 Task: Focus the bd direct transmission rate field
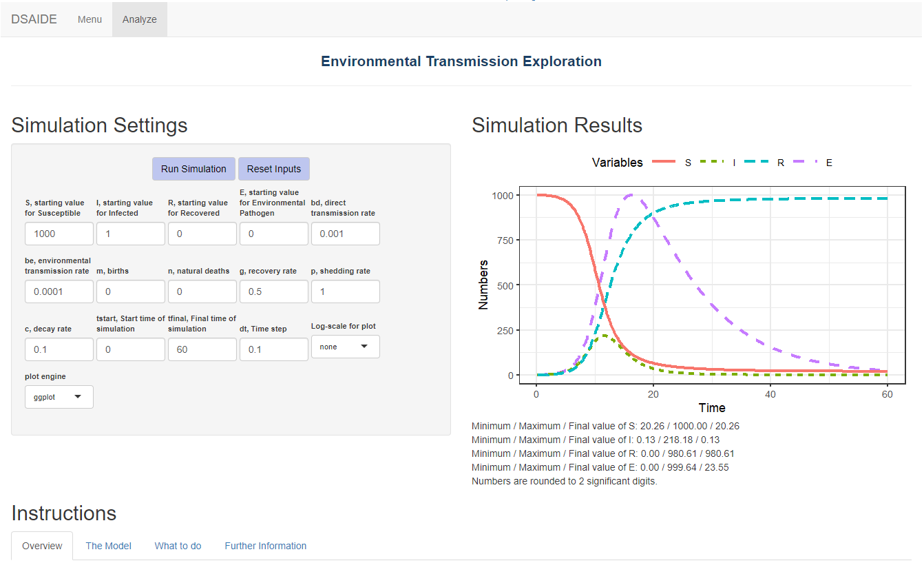point(346,234)
